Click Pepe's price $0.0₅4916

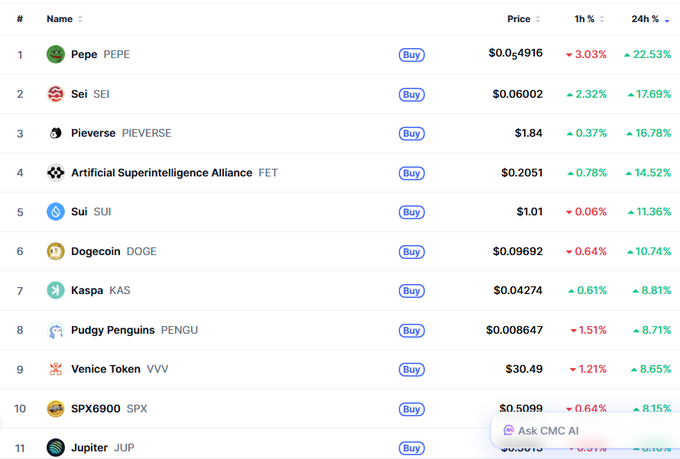click(x=516, y=54)
